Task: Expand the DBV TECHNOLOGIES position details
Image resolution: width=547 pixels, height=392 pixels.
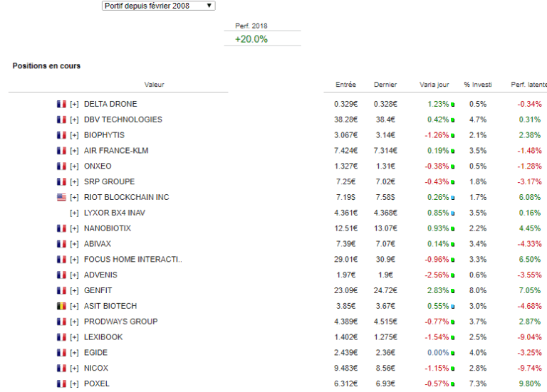Action: click(74, 120)
